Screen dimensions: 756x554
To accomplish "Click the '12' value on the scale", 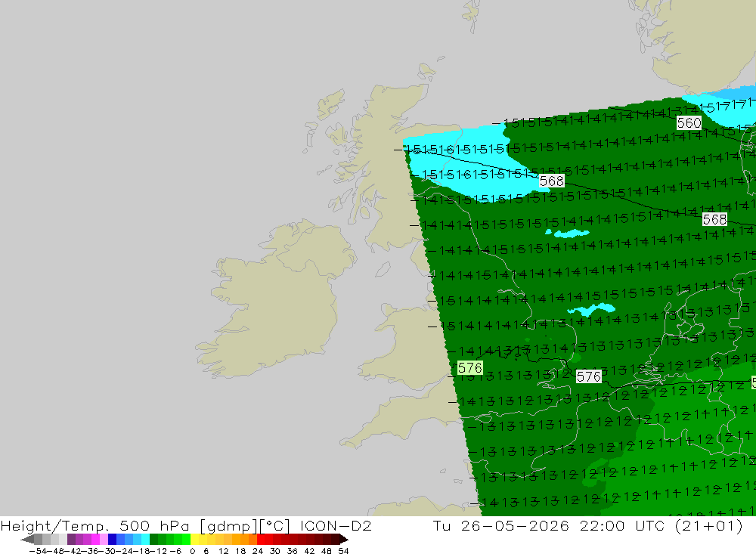I will (x=223, y=551).
